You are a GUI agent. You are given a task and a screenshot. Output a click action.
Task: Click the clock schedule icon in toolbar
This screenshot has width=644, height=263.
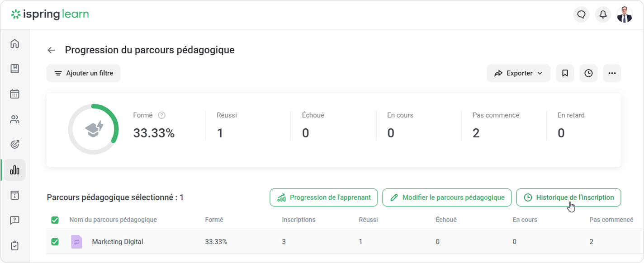click(x=588, y=73)
